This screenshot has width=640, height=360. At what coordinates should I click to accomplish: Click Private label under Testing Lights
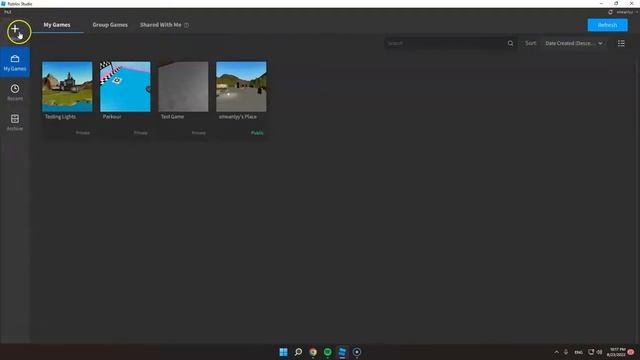click(x=83, y=133)
